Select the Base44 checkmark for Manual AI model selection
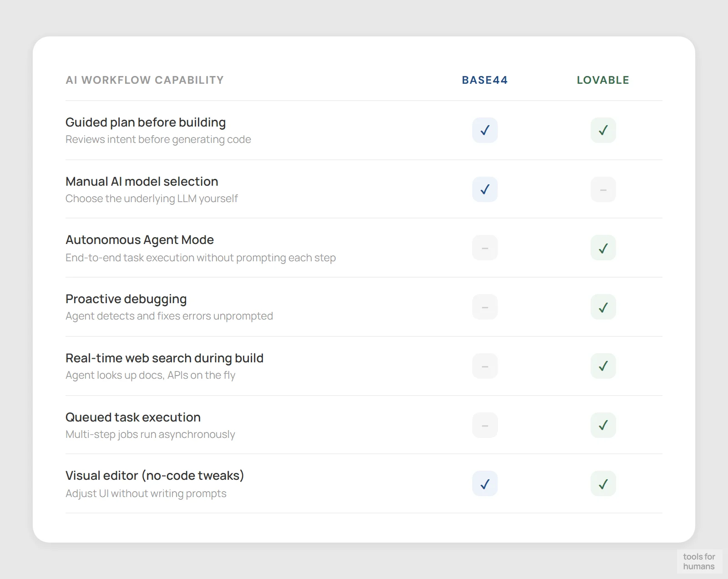The width and height of the screenshot is (728, 579). 485,189
